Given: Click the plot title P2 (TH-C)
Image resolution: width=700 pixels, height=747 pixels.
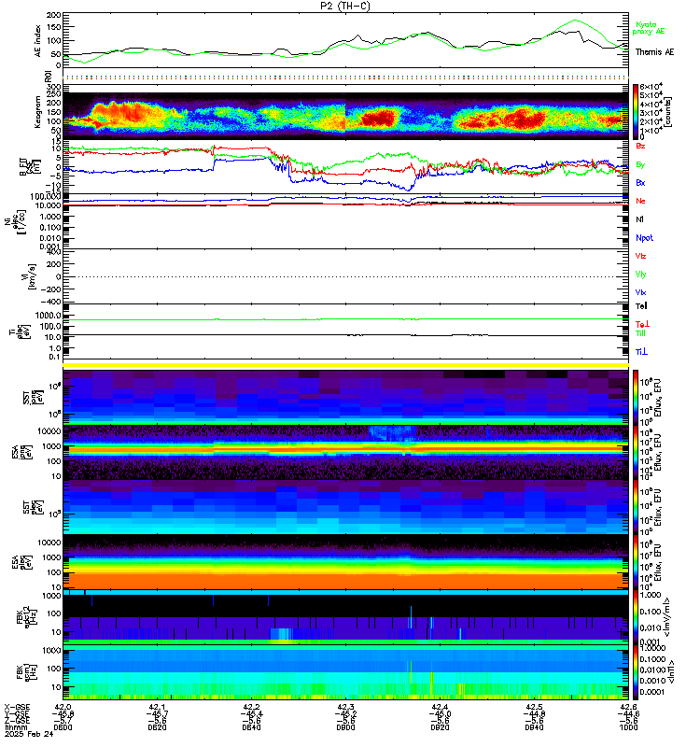Looking at the screenshot, I should click(344, 6).
